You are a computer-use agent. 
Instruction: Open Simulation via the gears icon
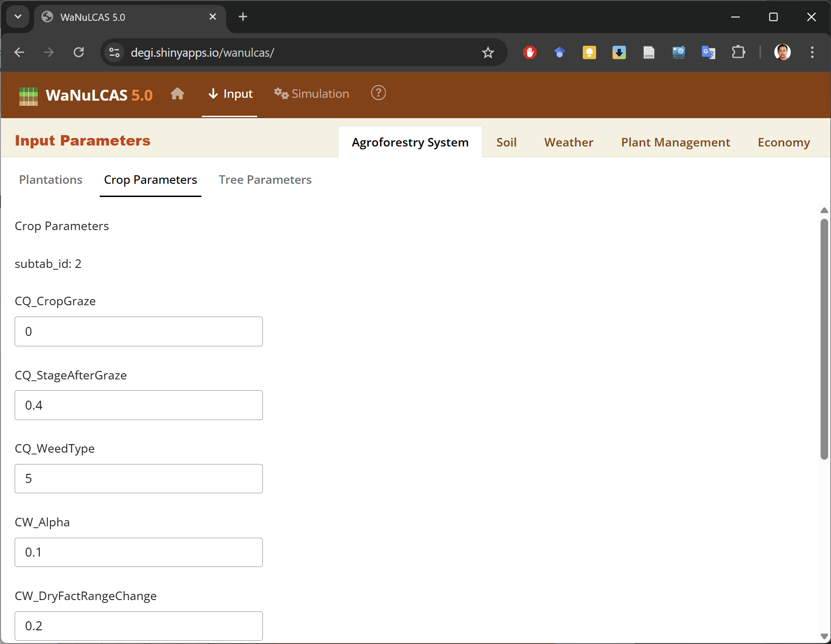pyautogui.click(x=281, y=94)
